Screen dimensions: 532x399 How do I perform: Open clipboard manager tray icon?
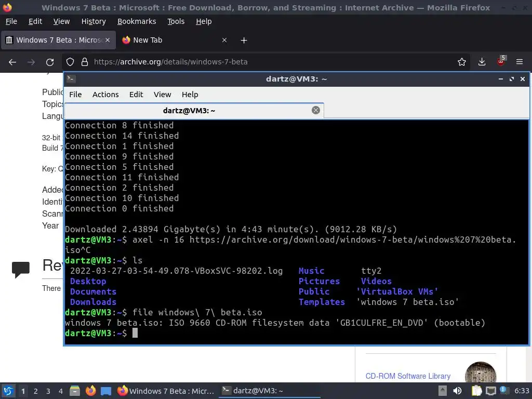(x=476, y=391)
